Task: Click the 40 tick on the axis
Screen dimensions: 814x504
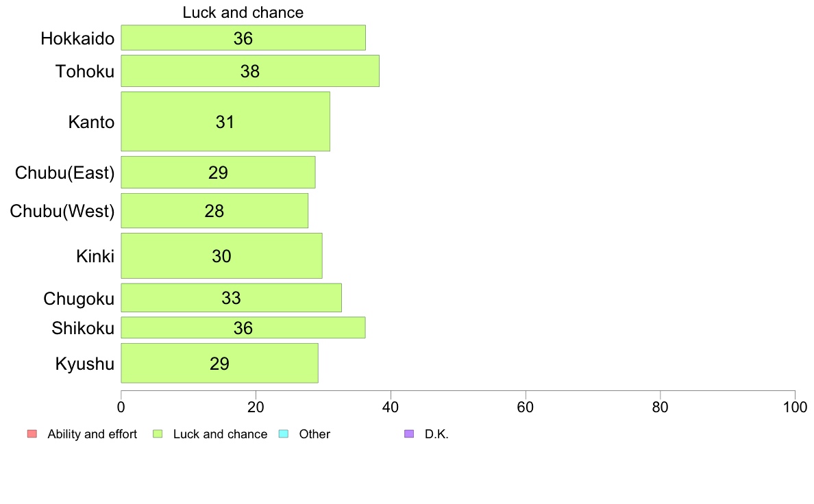Action: coord(391,407)
